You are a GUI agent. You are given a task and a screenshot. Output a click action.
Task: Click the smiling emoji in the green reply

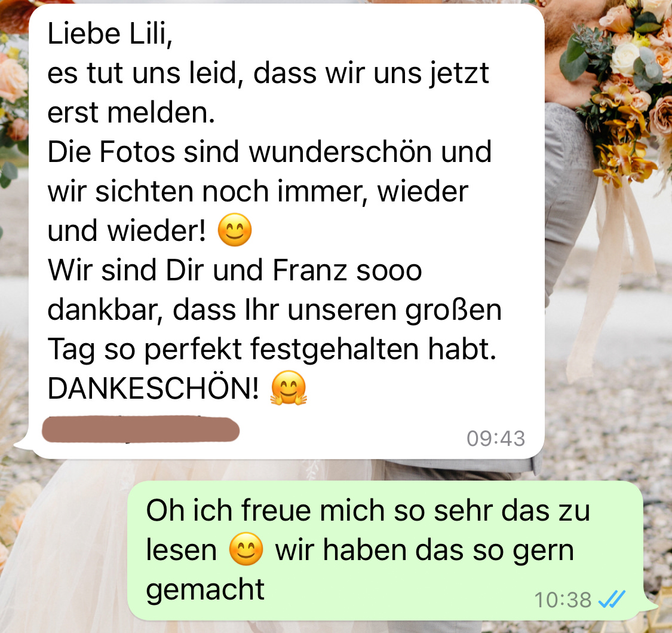click(x=246, y=549)
